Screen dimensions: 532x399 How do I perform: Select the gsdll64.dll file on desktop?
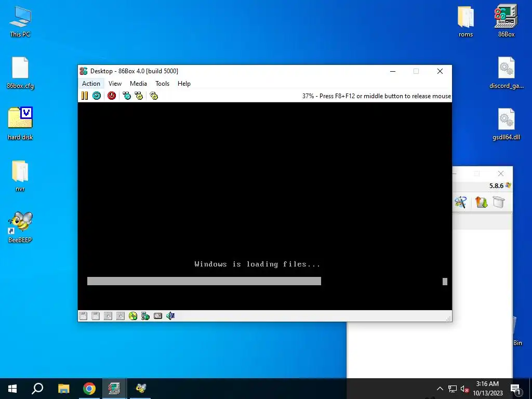[506, 124]
